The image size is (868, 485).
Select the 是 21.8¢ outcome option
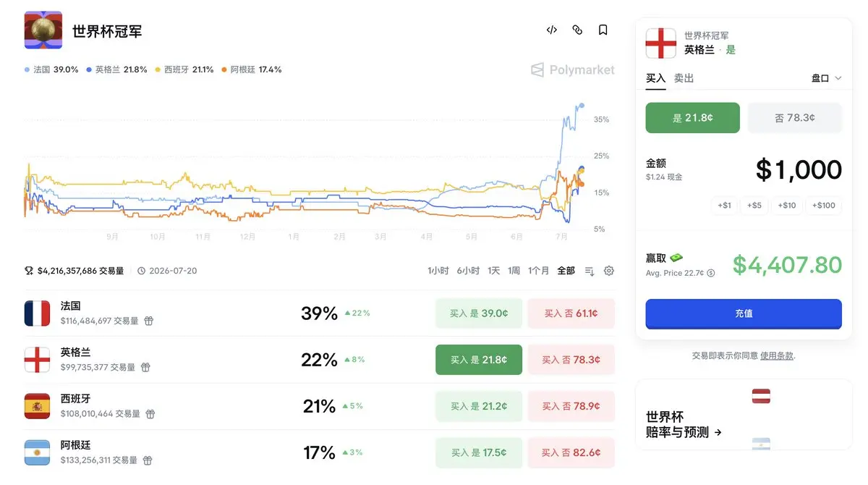[x=693, y=118]
